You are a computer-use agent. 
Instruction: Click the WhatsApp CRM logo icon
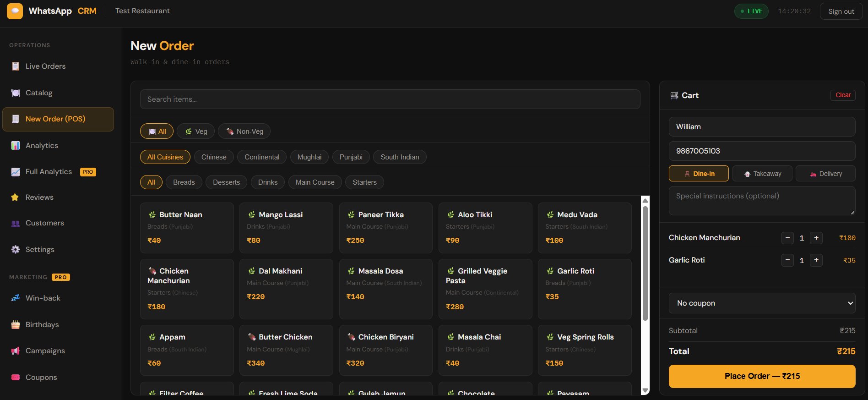click(x=15, y=11)
